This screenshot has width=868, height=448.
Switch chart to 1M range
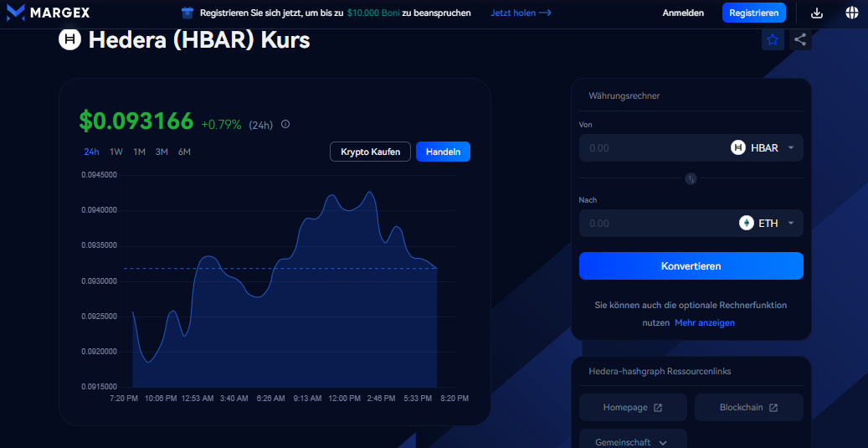[x=139, y=152]
